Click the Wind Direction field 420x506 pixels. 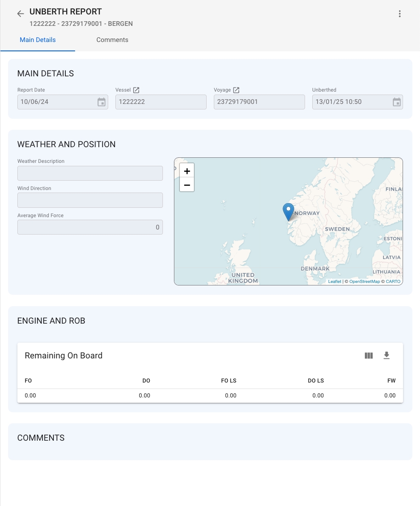[90, 200]
